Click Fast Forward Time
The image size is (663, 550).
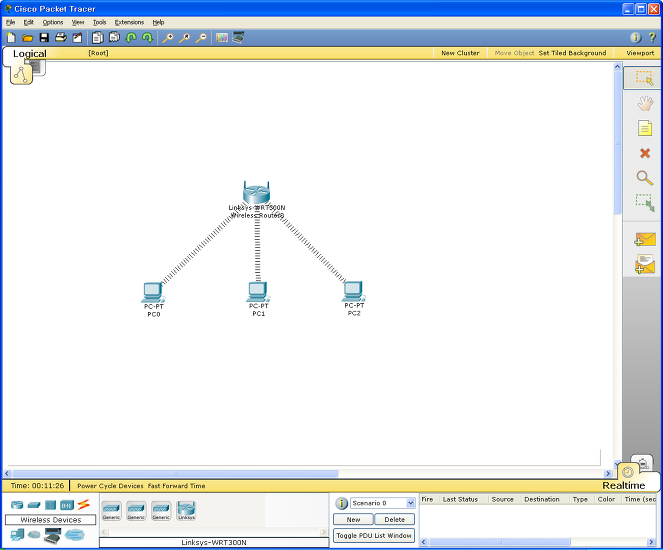point(177,486)
